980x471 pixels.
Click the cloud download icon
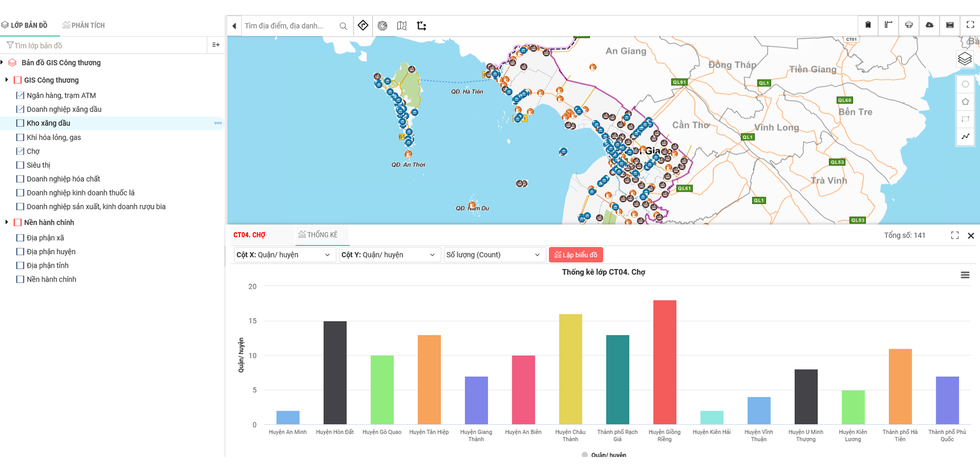point(929,25)
